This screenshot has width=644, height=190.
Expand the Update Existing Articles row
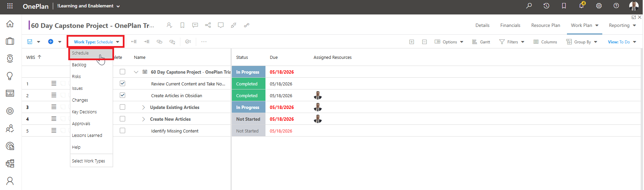point(143,107)
